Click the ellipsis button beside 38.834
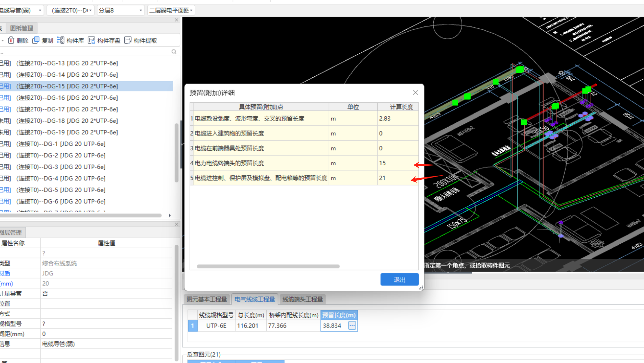This screenshot has height=363, width=644. pyautogui.click(x=352, y=326)
